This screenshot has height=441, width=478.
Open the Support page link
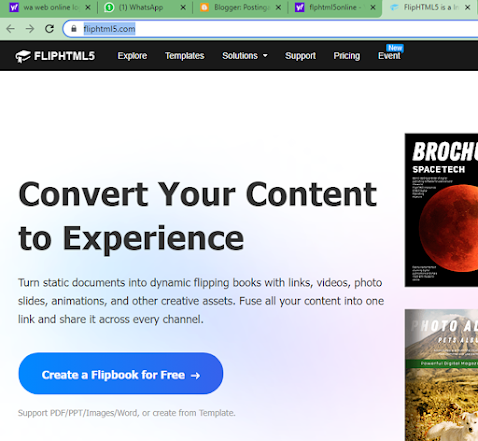[300, 56]
